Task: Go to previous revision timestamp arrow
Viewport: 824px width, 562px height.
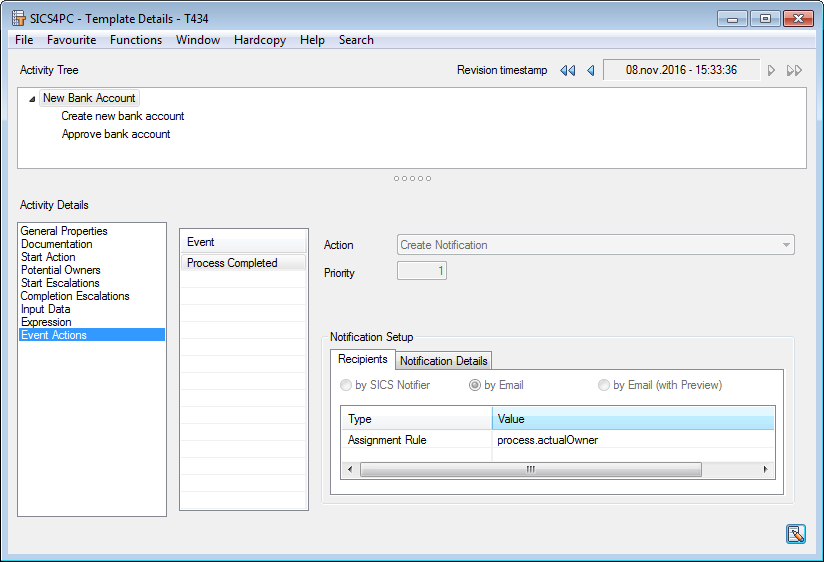Action: click(x=590, y=70)
